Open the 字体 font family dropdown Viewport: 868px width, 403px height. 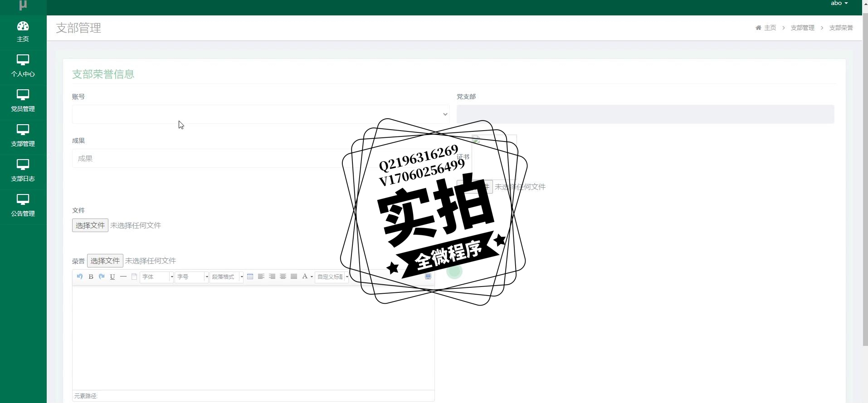point(157,277)
